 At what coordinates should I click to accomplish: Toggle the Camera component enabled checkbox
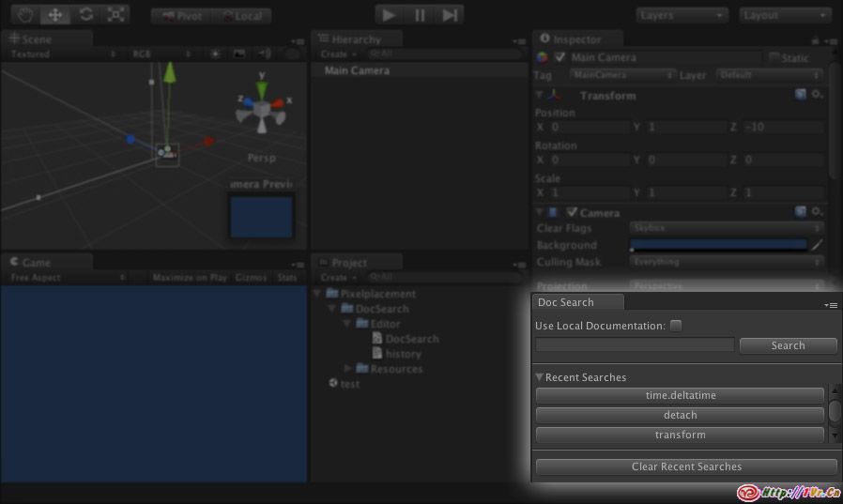[x=572, y=212]
